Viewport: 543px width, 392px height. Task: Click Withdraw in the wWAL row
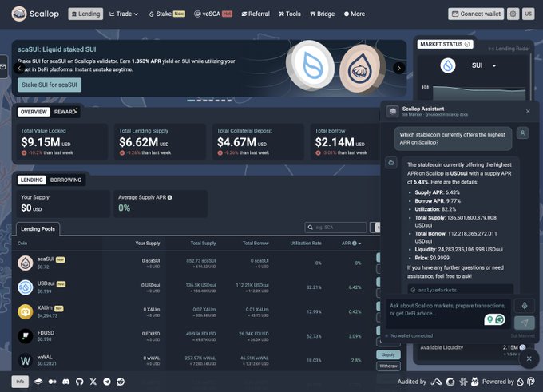[x=388, y=366]
